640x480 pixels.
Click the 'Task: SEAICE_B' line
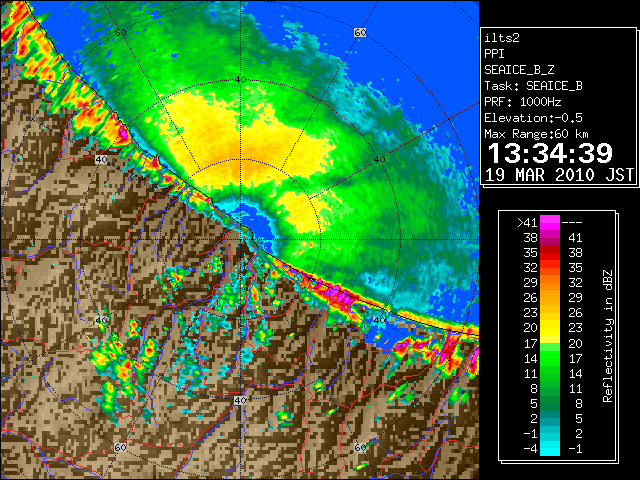point(533,86)
